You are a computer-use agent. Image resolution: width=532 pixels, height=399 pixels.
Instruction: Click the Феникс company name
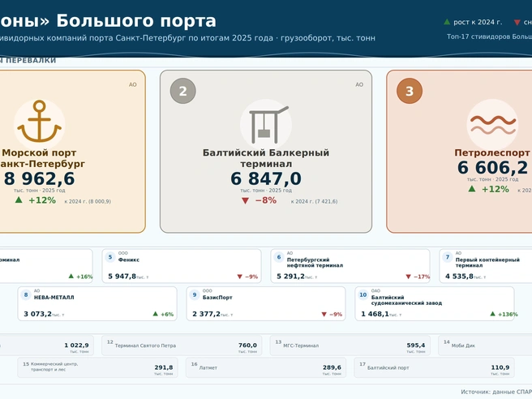tap(129, 260)
